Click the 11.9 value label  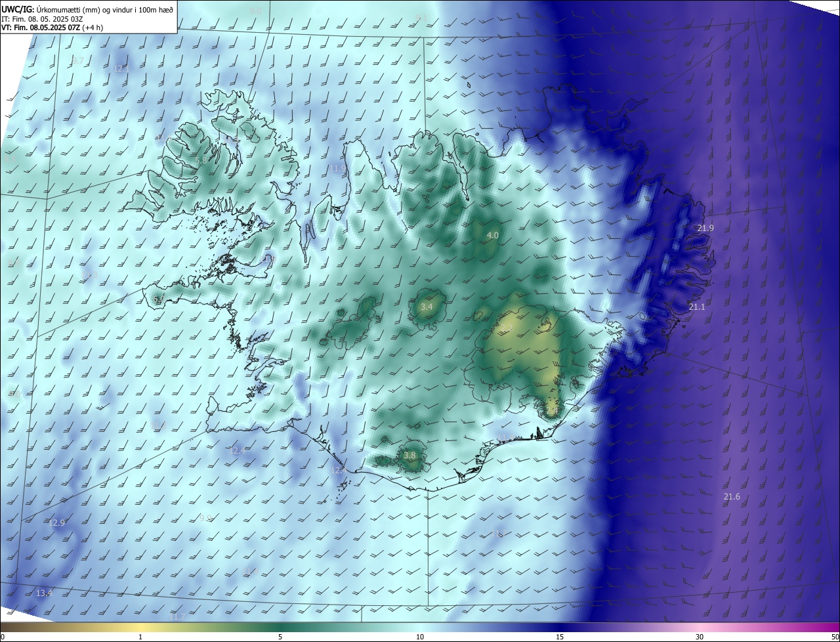[x=337, y=169]
